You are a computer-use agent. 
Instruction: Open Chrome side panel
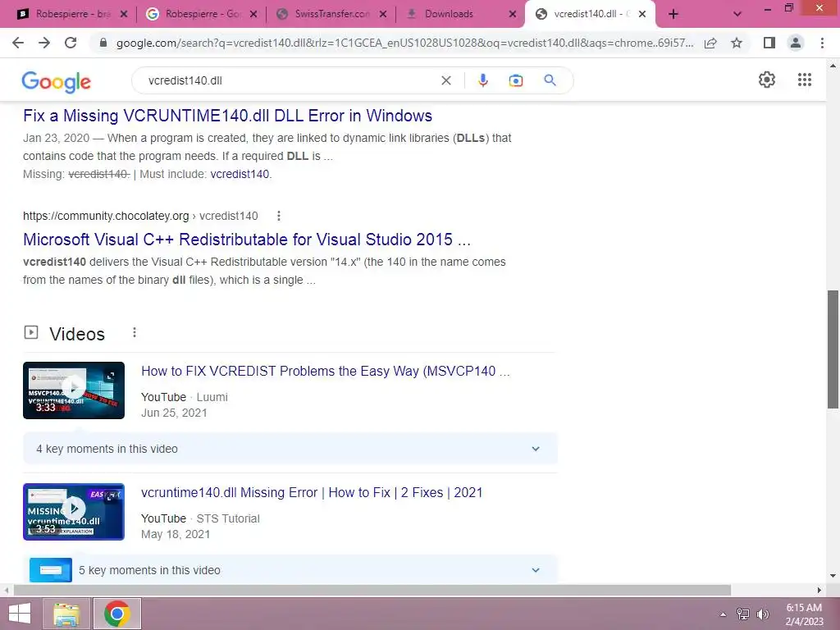click(x=769, y=43)
